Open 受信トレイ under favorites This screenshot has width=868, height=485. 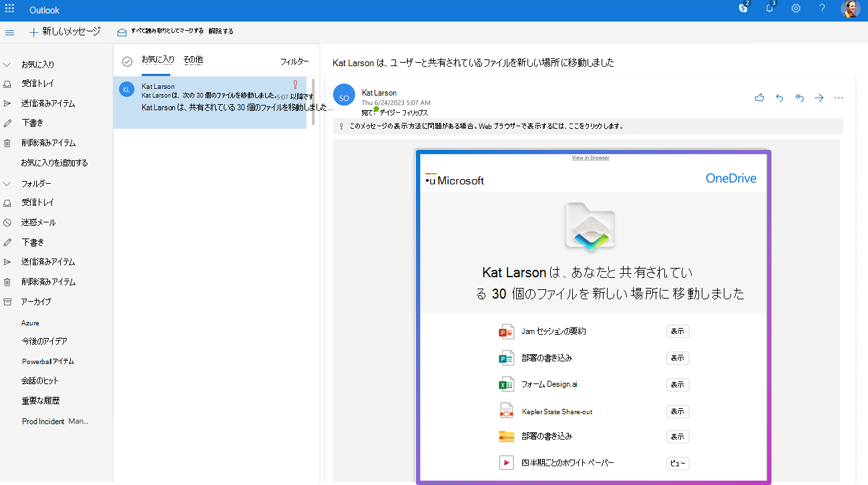[x=37, y=84]
